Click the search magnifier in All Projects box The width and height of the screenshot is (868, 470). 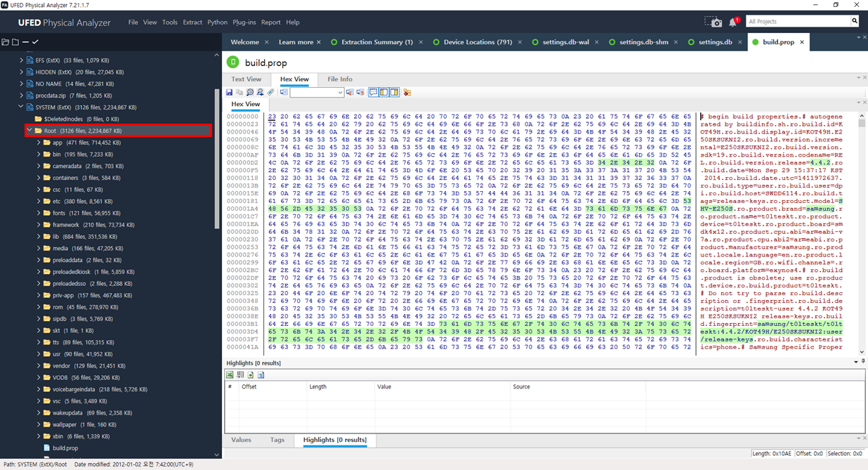point(855,21)
